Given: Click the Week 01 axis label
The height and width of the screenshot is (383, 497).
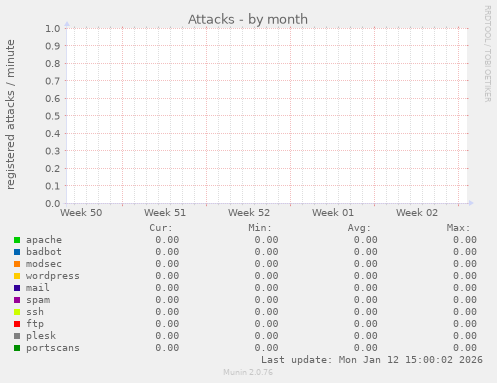Looking at the screenshot, I should tap(333, 213).
